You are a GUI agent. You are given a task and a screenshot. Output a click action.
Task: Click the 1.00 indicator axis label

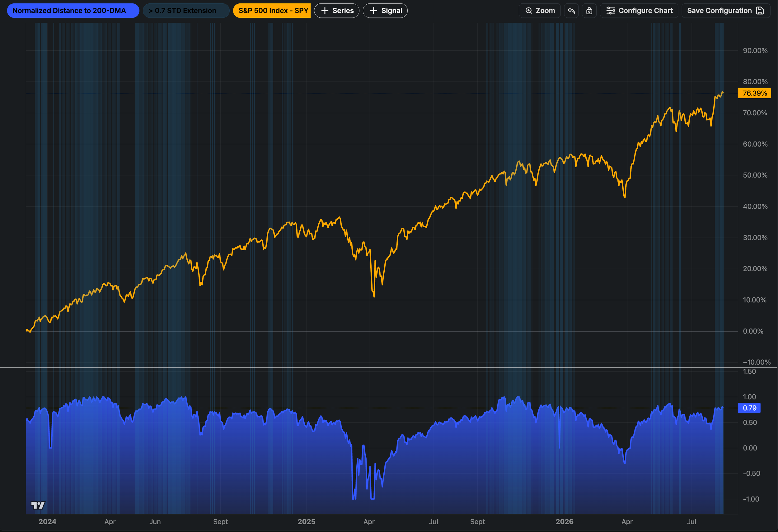pos(749,397)
